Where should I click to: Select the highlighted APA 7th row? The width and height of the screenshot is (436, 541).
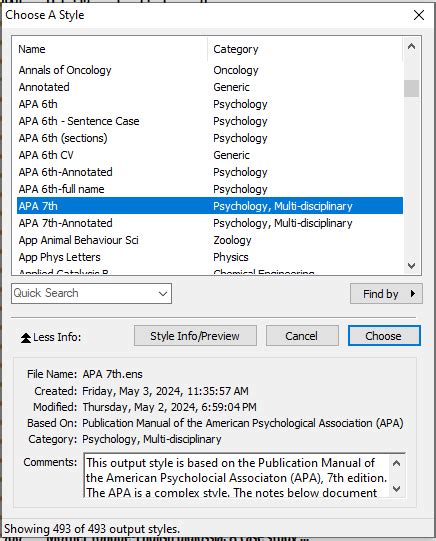coord(210,206)
